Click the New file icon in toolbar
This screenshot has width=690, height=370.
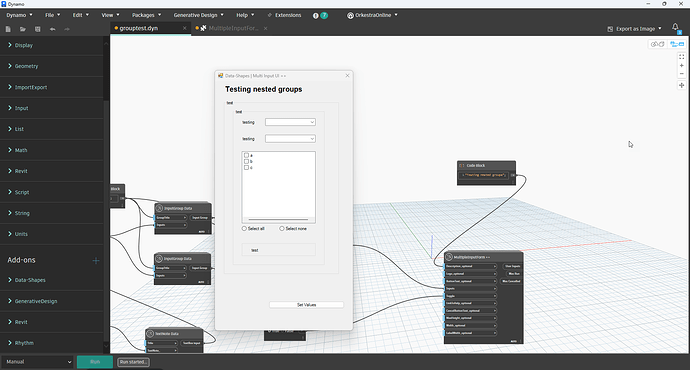click(x=8, y=29)
